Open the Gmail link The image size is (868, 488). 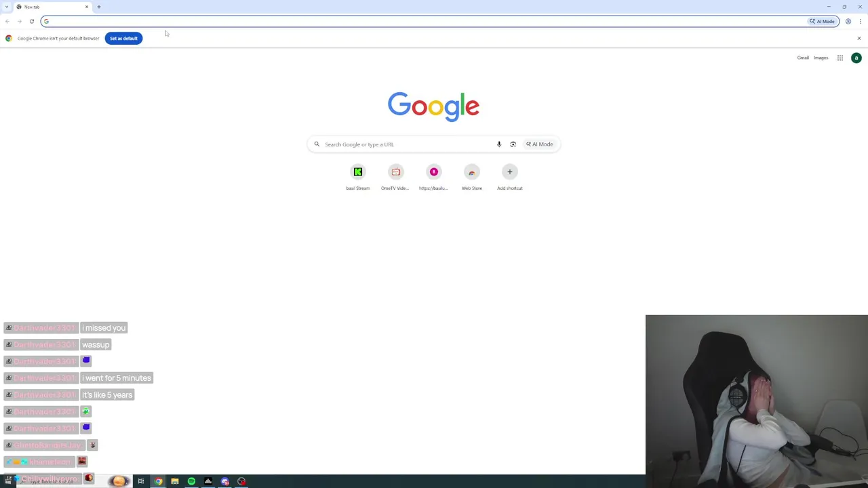(x=803, y=58)
